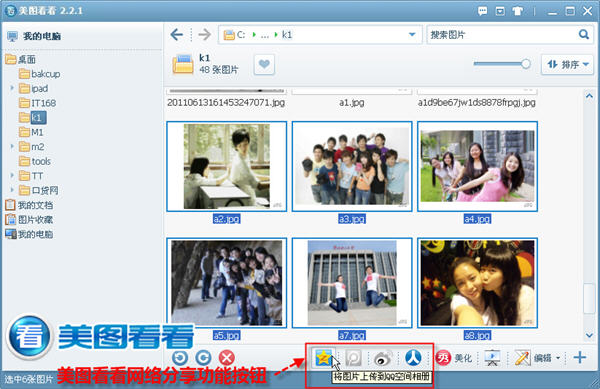
Task: Rotate image clockwise with right rotate icon
Action: pos(203,358)
